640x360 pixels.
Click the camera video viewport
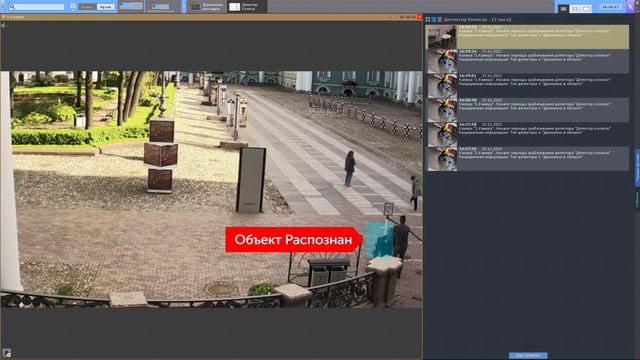click(211, 189)
